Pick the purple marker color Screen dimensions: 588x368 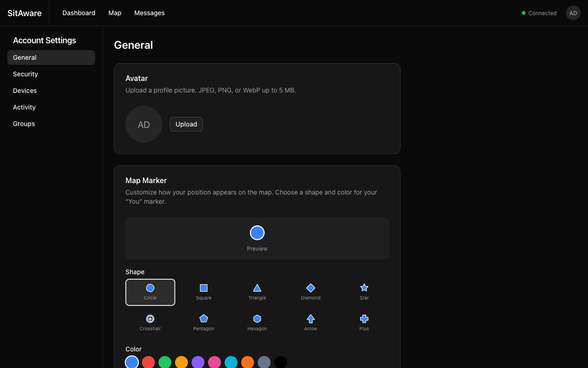pos(198,362)
